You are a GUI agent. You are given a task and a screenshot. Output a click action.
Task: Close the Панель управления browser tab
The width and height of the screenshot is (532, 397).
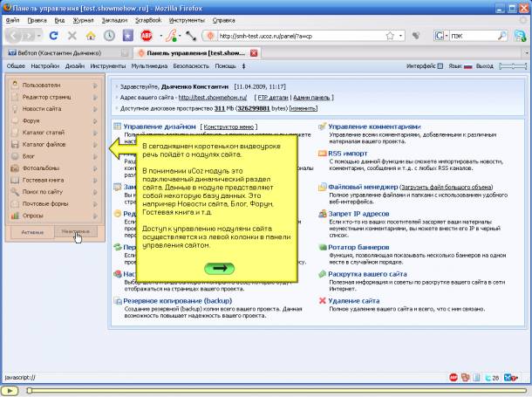click(254, 53)
